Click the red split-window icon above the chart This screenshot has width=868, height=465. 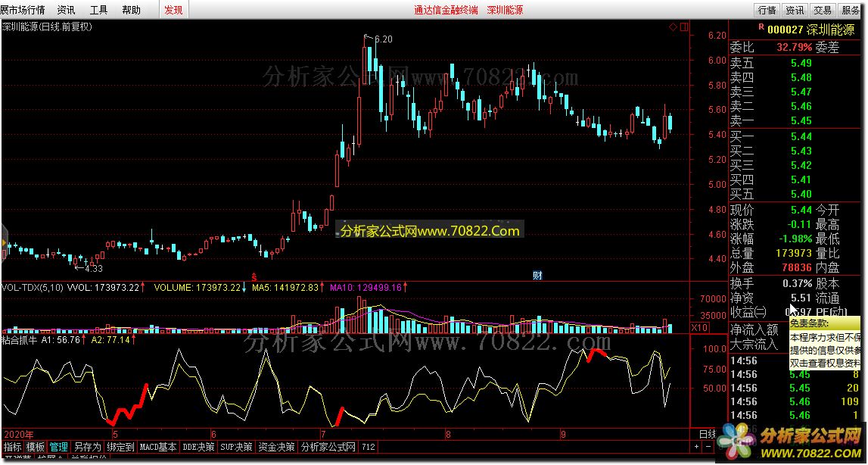tap(684, 27)
